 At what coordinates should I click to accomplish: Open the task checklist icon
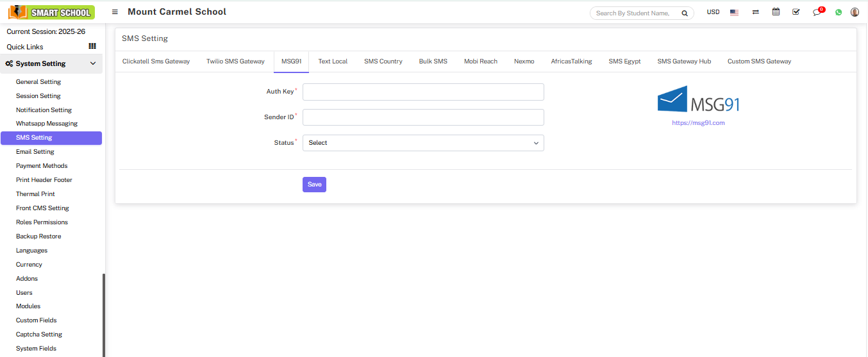pos(796,12)
